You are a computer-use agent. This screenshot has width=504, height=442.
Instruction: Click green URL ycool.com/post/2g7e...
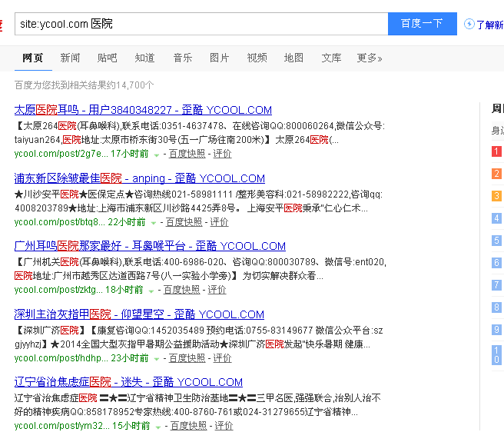[61, 154]
